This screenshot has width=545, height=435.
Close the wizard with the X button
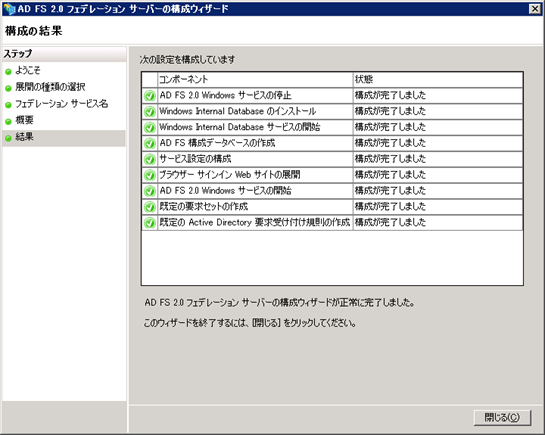coord(535,9)
